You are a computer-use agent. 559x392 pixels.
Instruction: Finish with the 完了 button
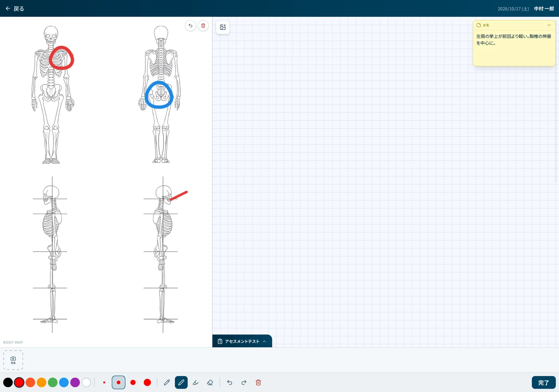(543, 382)
